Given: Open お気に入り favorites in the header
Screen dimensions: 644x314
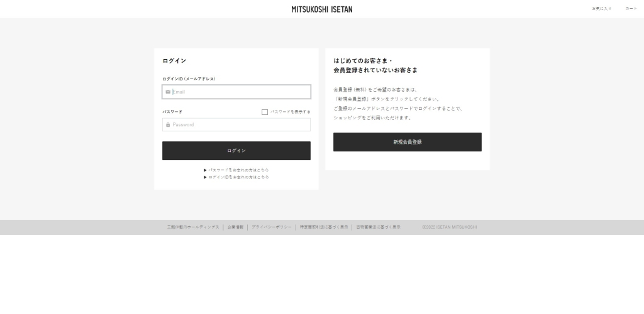Looking at the screenshot, I should point(601,9).
